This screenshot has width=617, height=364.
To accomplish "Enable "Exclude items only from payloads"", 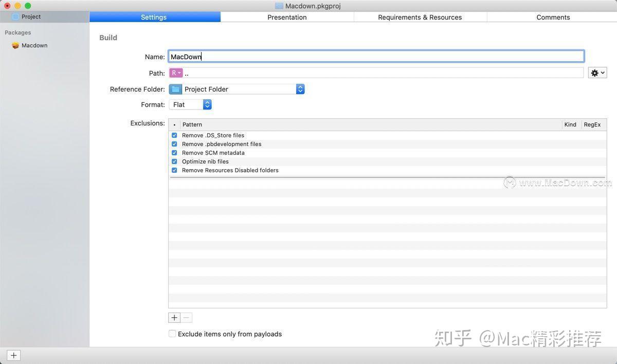I will click(172, 333).
